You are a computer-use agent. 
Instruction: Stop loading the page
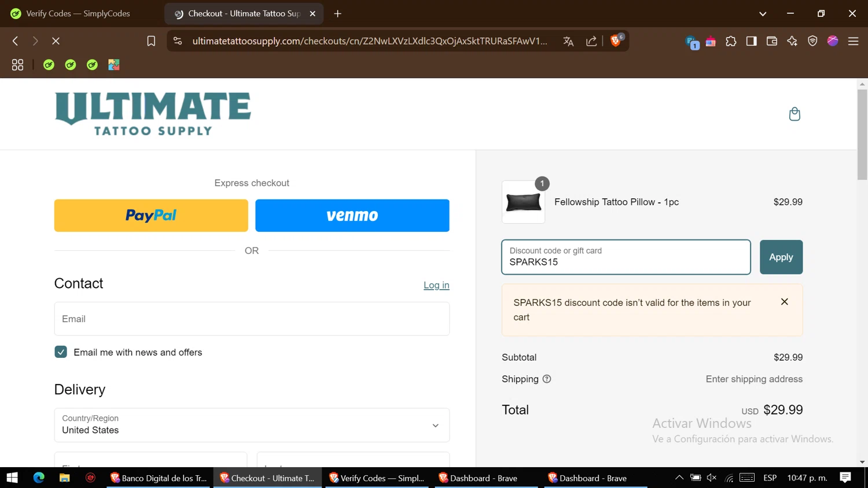56,41
